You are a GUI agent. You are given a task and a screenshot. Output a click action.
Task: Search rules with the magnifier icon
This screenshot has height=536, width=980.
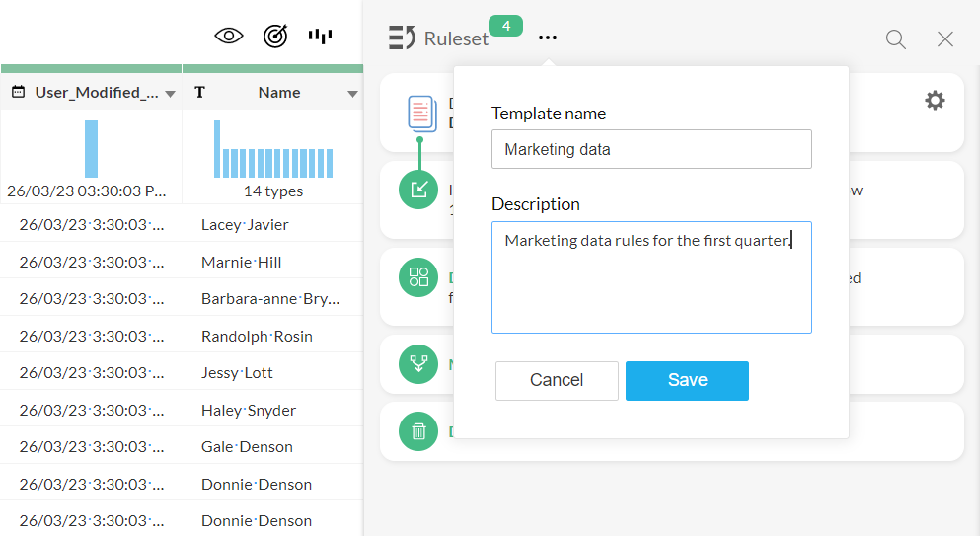click(895, 39)
